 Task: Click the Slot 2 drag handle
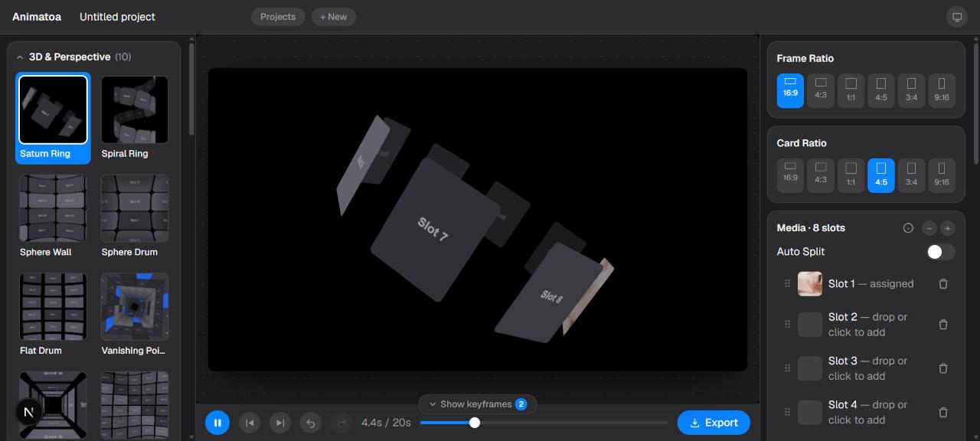[x=787, y=325]
